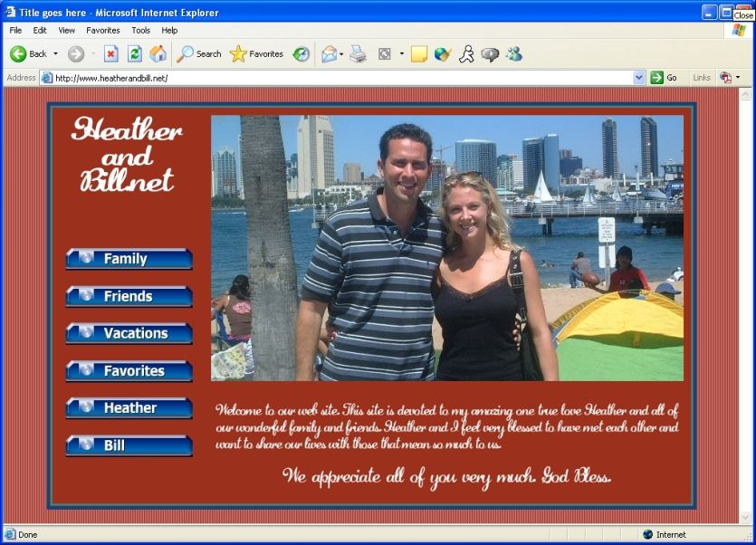Viewport: 756px width, 545px height.
Task: Open the Favorites star in the toolbar
Action: [x=256, y=54]
